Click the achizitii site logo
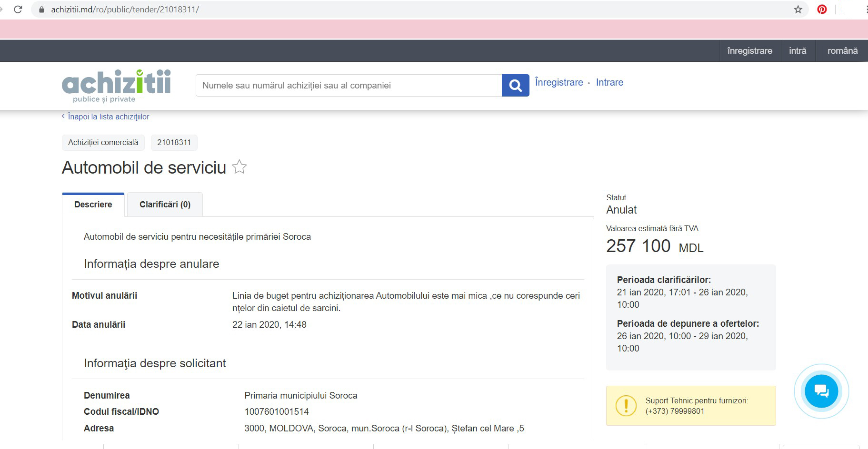This screenshot has height=449, width=868. (x=116, y=86)
